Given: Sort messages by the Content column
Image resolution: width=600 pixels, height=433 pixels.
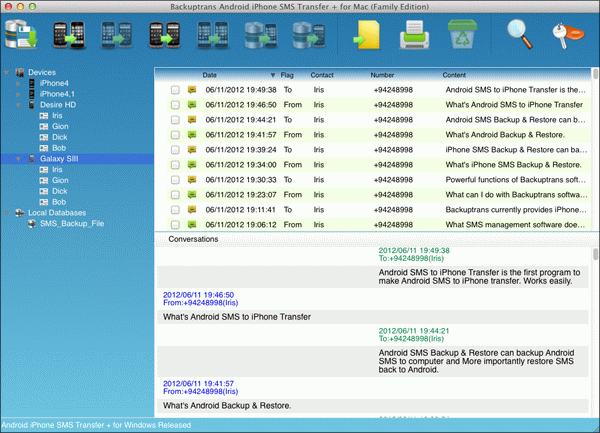Looking at the screenshot, I should (454, 75).
